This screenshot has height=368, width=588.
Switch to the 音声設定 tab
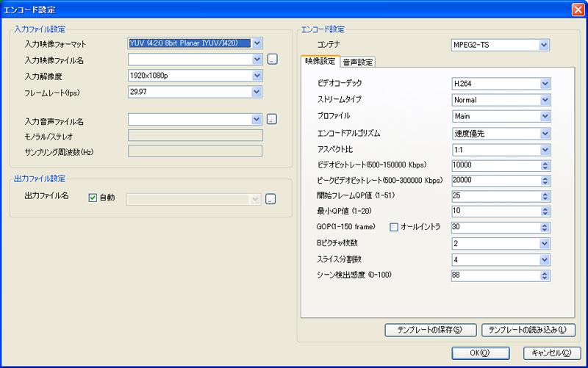358,62
